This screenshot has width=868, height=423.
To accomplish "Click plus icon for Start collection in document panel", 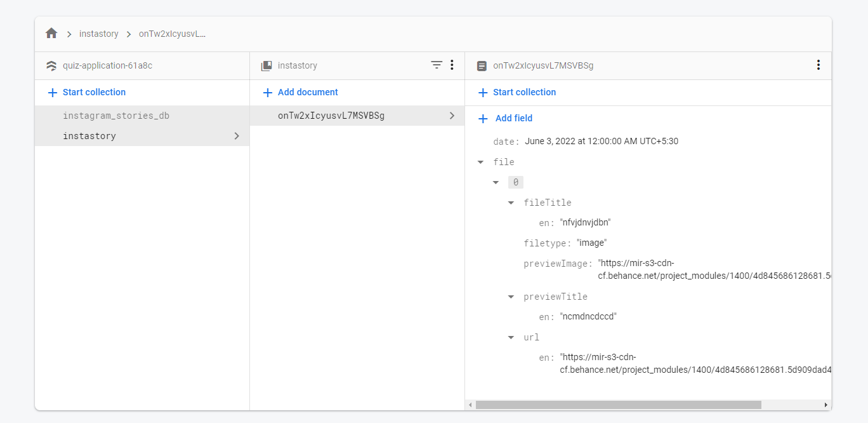I will [483, 93].
